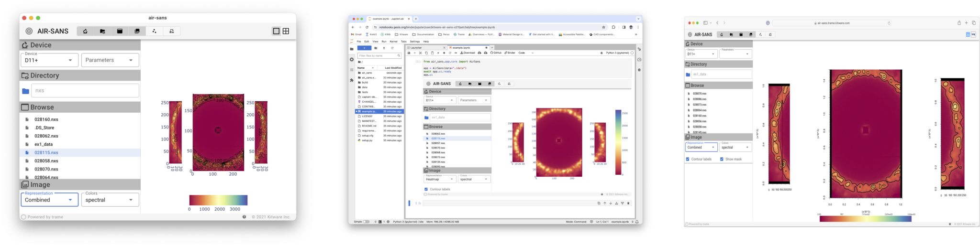Switch to grid view layout in left window

coord(286,31)
